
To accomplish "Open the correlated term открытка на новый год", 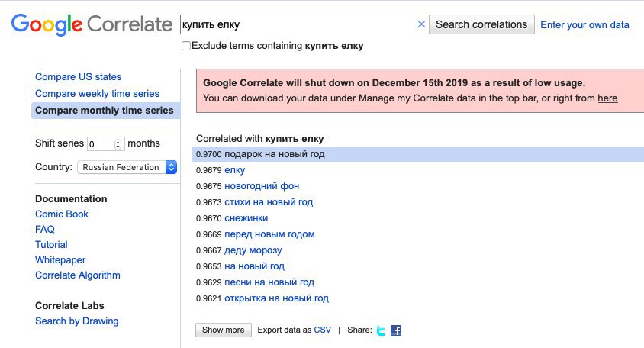I will [276, 298].
